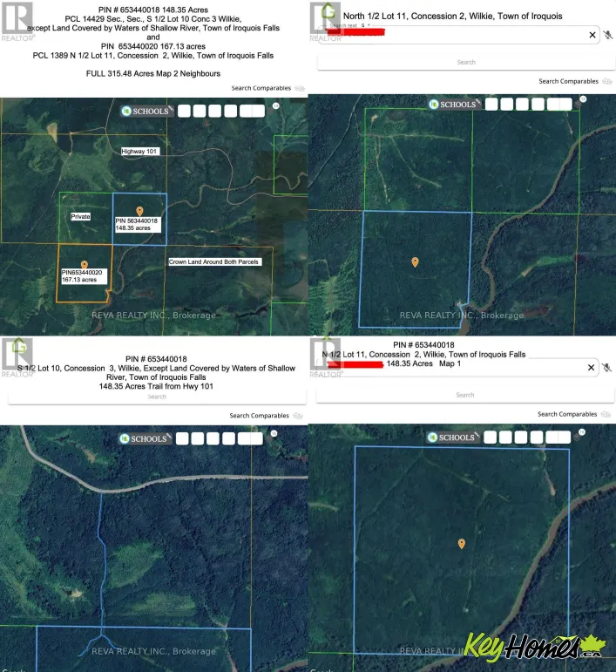Screen dimensions: 616x672
Task: Select PIN653440020 167.13 acres label
Action: click(83, 276)
